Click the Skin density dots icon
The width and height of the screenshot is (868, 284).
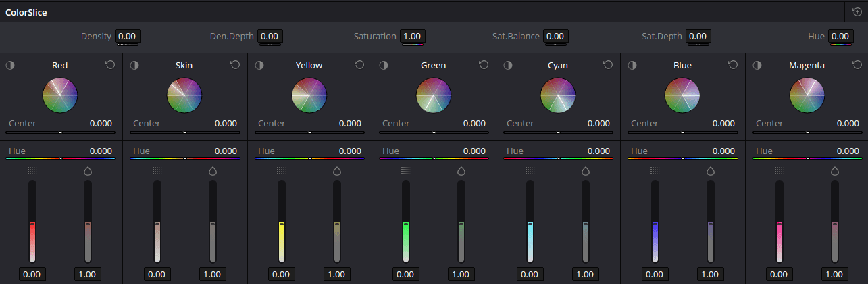tap(157, 171)
